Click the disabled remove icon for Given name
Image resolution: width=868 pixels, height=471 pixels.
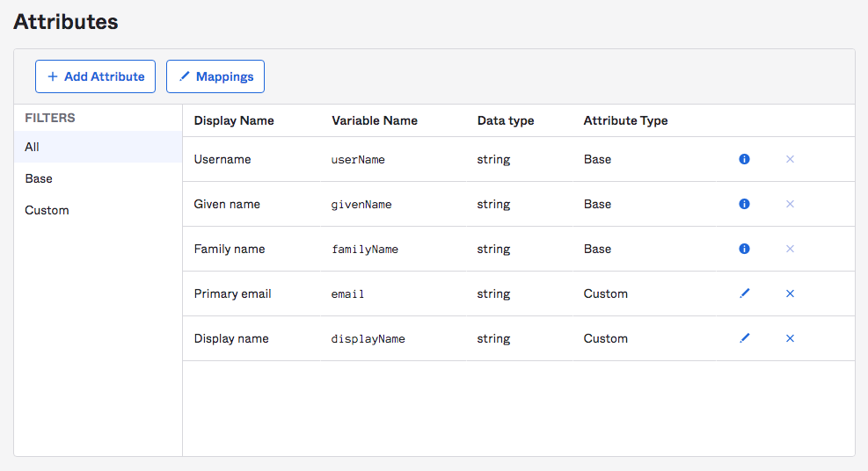pos(790,204)
